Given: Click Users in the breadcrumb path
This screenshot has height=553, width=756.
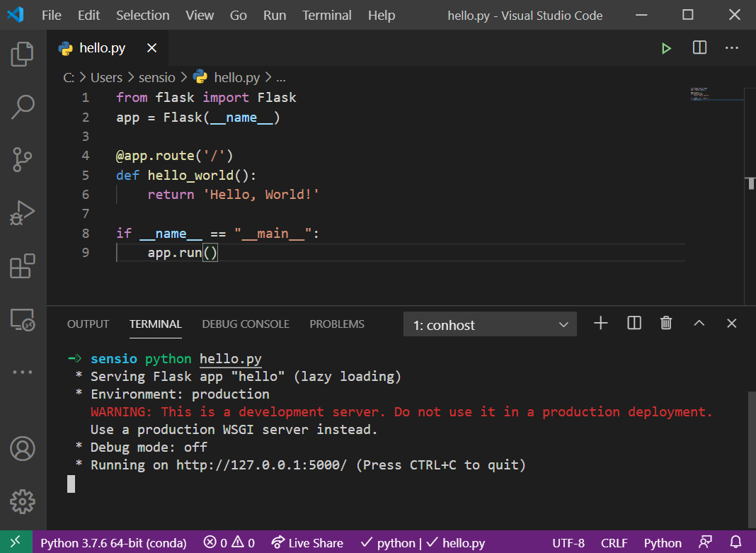Looking at the screenshot, I should coord(107,78).
